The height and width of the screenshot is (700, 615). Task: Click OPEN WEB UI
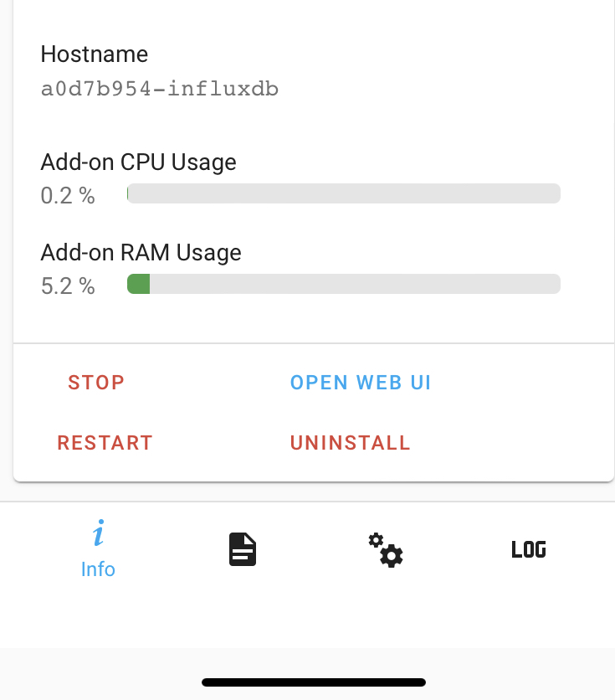point(361,383)
